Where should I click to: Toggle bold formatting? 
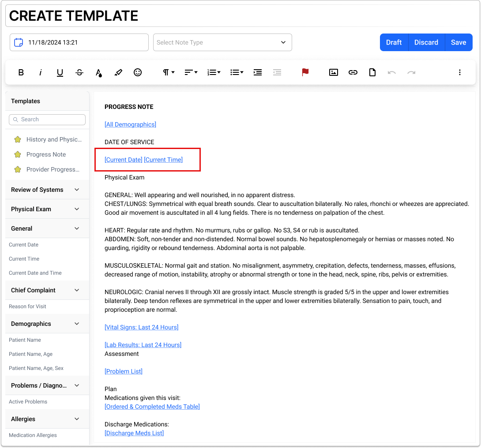click(x=21, y=72)
